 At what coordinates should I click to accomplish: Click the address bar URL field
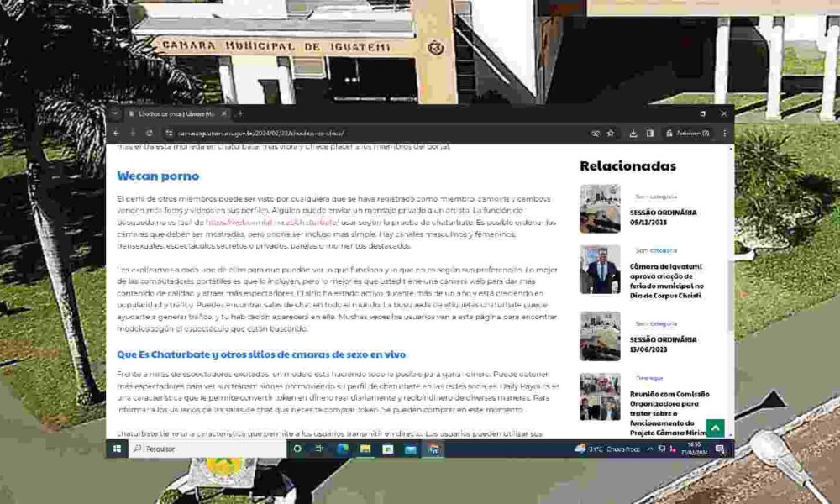coord(375,133)
